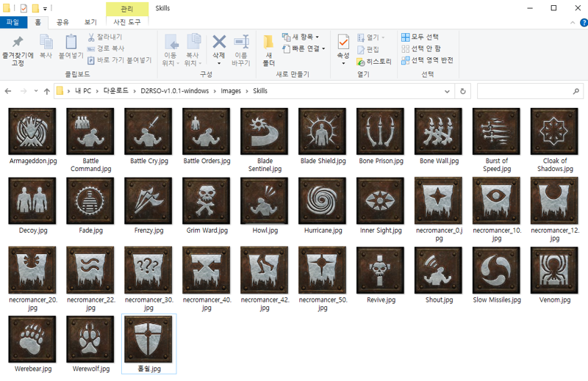
Task: Minimize the ribbon with the chevron
Action: click(573, 23)
